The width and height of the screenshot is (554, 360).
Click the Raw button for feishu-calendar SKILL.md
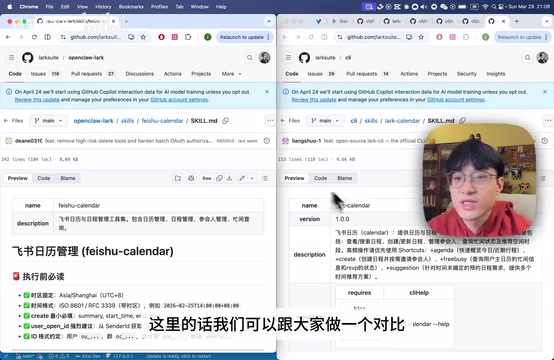click(x=207, y=178)
